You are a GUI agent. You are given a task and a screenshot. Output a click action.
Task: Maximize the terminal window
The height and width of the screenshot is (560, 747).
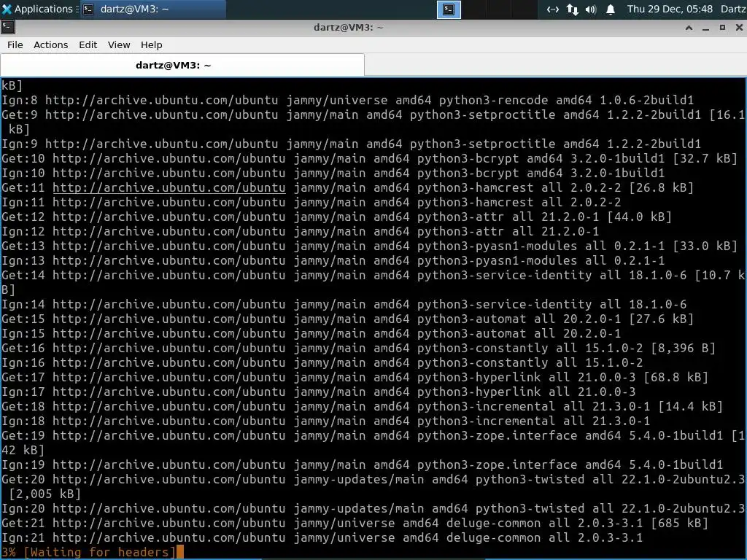722,28
